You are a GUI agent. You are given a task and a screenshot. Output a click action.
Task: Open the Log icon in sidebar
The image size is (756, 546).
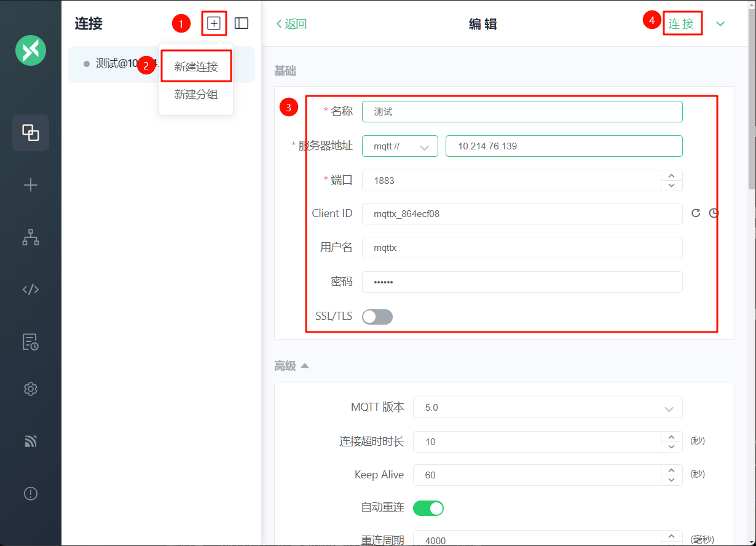(31, 342)
